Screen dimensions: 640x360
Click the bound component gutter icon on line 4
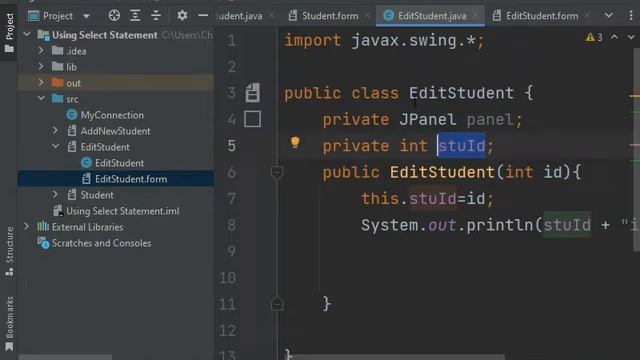(x=253, y=119)
